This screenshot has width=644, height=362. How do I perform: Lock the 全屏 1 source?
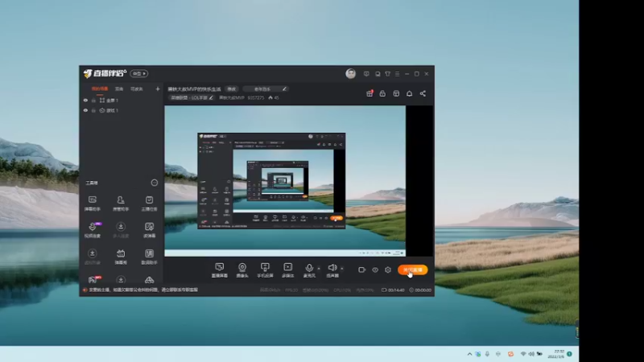pos(93,100)
